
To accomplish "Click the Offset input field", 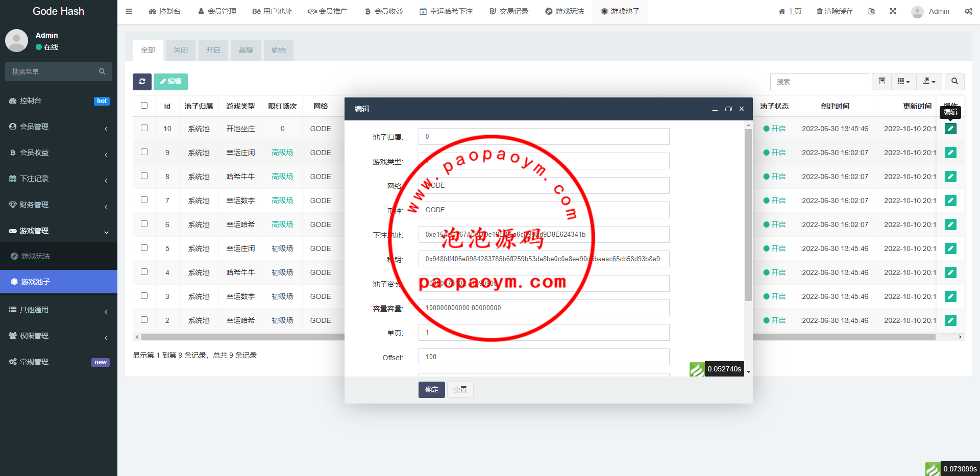I will tap(544, 357).
